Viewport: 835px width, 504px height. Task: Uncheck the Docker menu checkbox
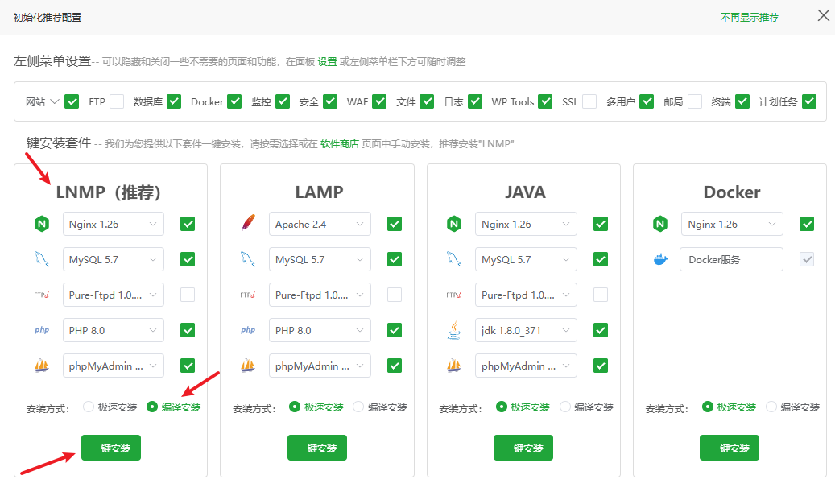point(234,101)
